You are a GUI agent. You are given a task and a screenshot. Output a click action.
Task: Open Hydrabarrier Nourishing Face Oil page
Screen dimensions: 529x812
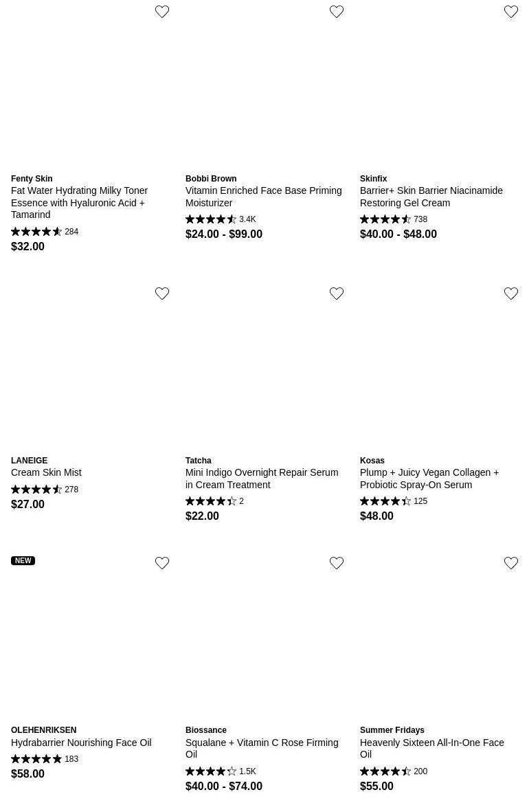coord(81,743)
